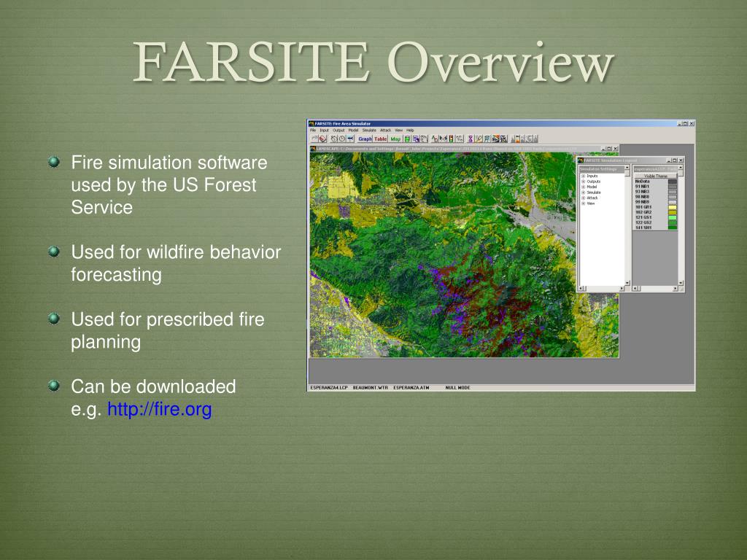Open the Attack menu

(385, 130)
